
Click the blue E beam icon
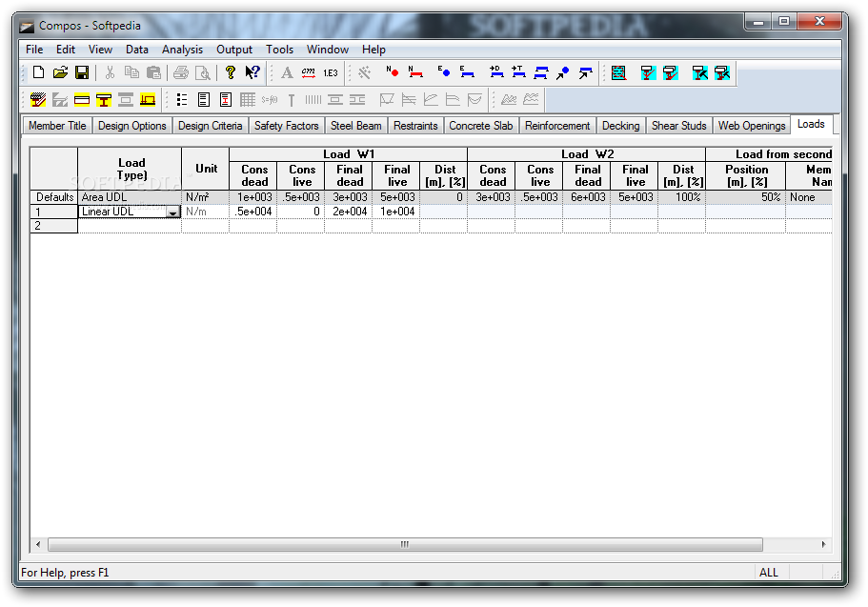[x=467, y=72]
